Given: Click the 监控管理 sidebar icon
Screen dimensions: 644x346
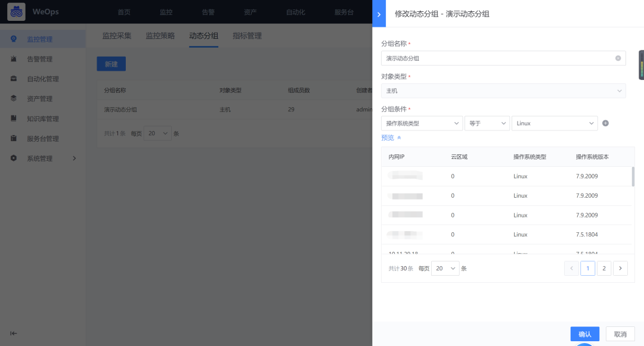Looking at the screenshot, I should click(14, 39).
